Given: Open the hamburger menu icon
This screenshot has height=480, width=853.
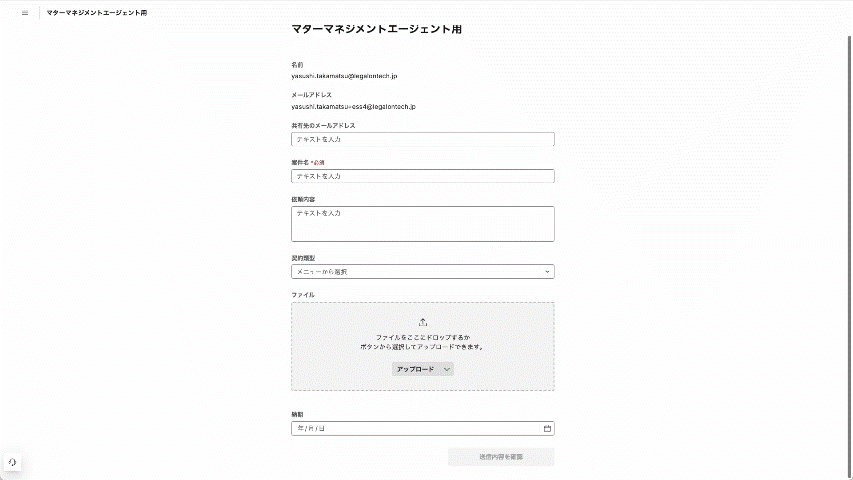Looking at the screenshot, I should point(25,13).
